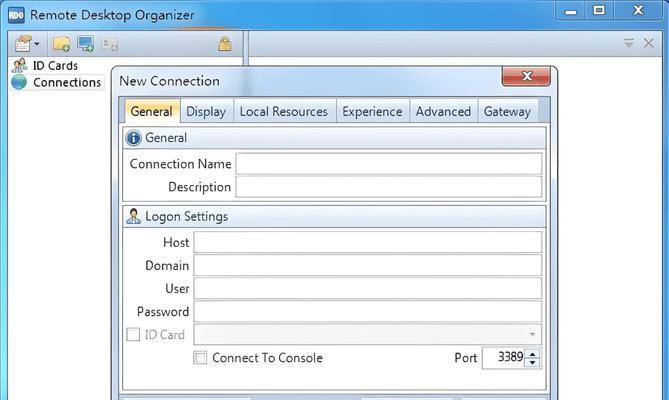Open the tab list dropdown arrow at right
The image size is (669, 400).
pos(628,43)
